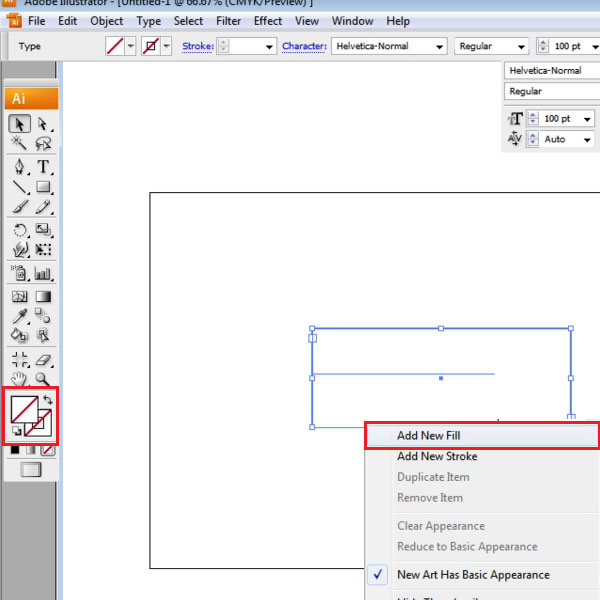The image size is (600, 600).
Task: Select the Line Segment tool
Action: (x=19, y=187)
